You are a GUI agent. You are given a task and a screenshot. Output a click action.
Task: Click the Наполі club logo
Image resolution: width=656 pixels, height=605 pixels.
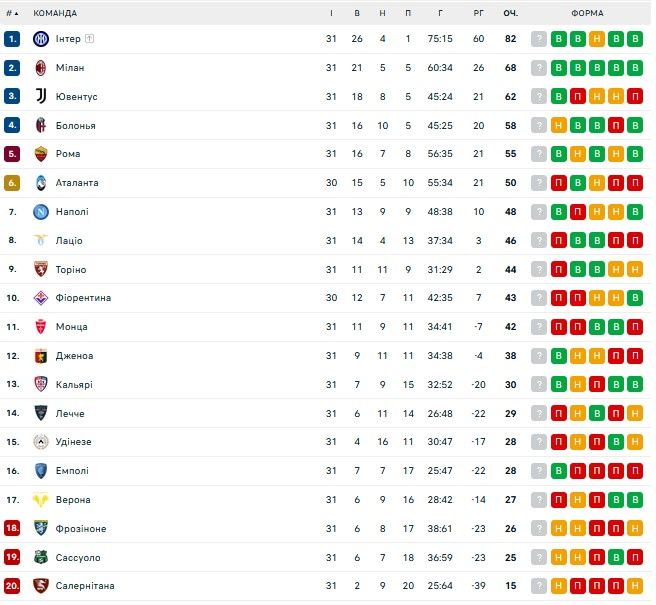click(41, 212)
